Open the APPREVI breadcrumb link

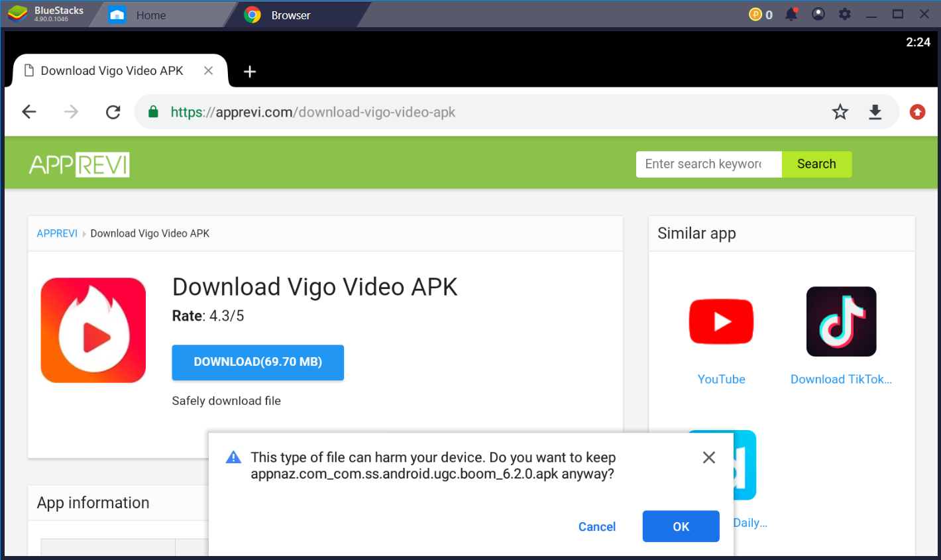click(57, 233)
